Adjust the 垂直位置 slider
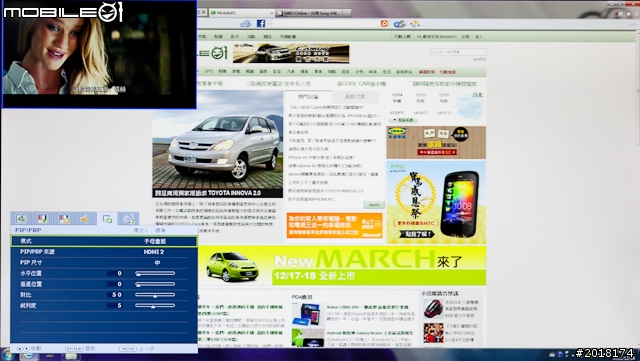 click(155, 284)
